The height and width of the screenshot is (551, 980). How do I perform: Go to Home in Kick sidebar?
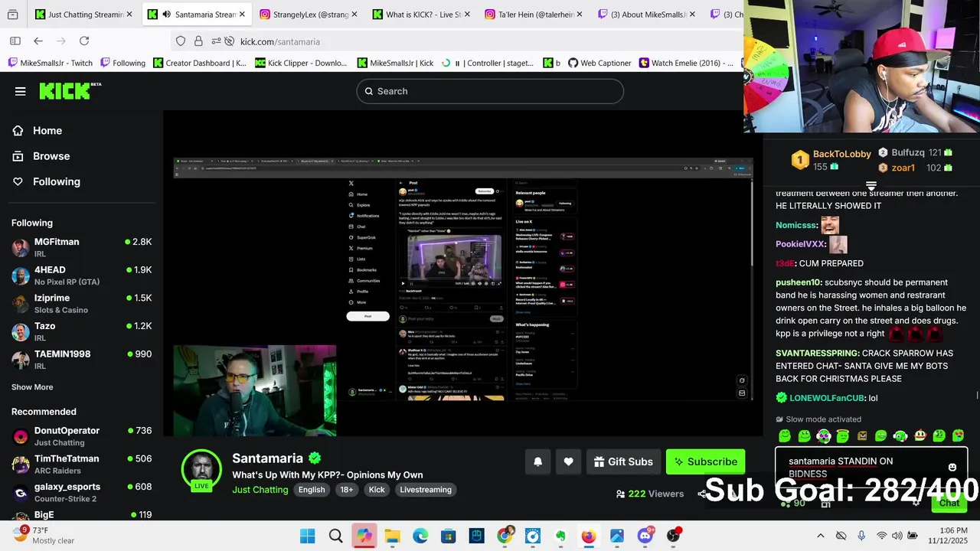pyautogui.click(x=38, y=131)
